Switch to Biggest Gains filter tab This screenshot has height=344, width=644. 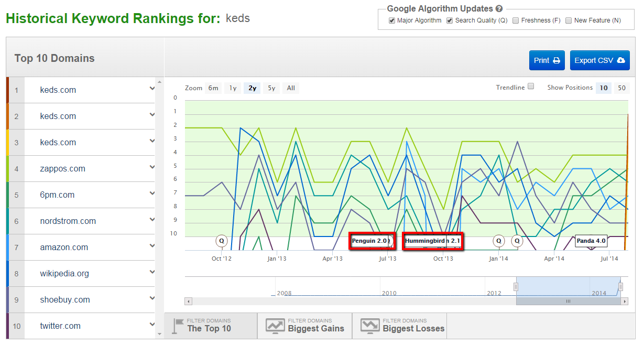(304, 326)
